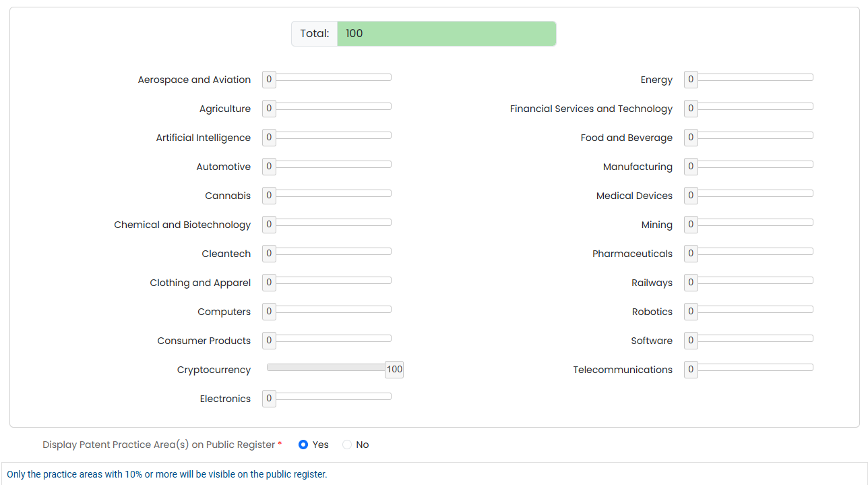Click the Software slider handle

point(691,341)
